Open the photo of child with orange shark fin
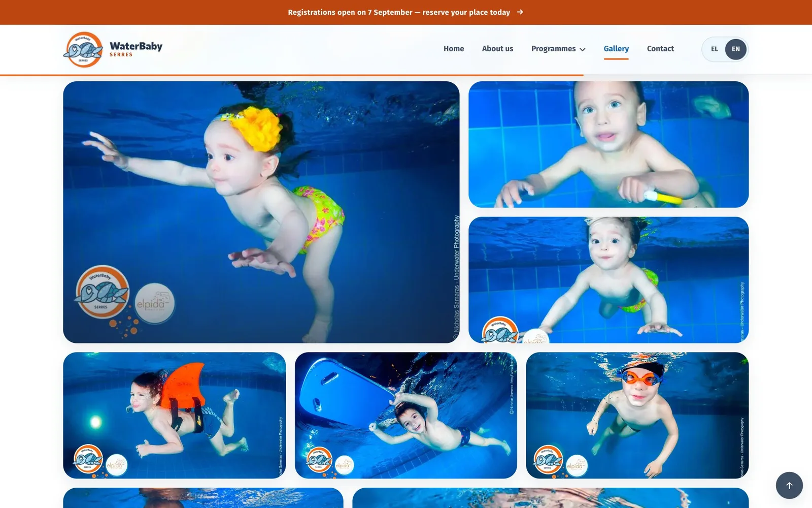Image resolution: width=812 pixels, height=508 pixels. click(174, 416)
